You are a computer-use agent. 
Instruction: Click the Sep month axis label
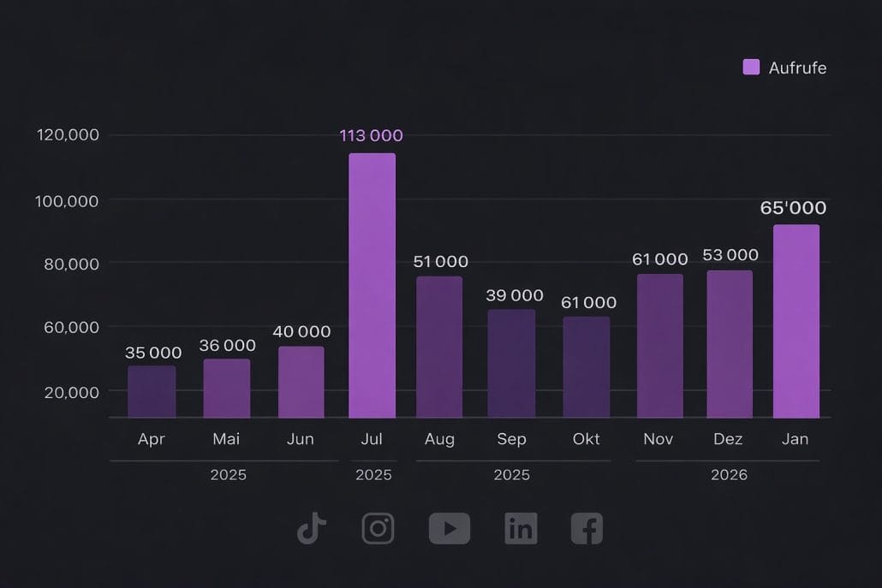pyautogui.click(x=511, y=439)
